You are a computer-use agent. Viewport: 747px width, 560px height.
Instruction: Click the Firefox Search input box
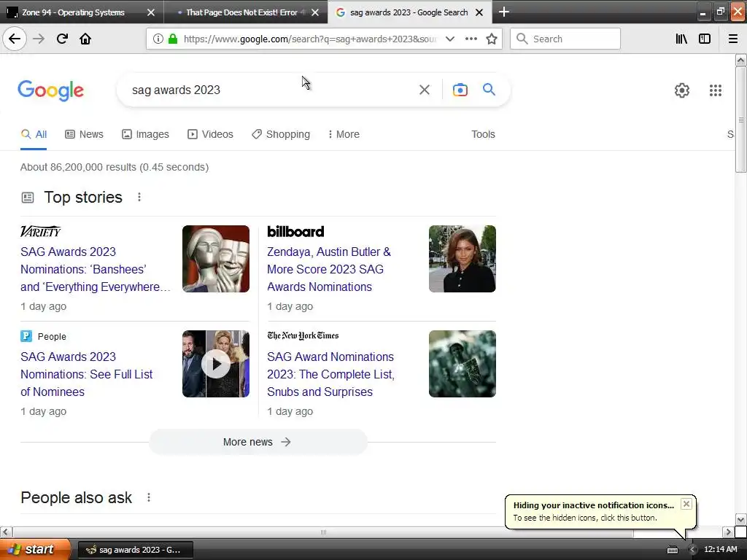click(x=565, y=39)
